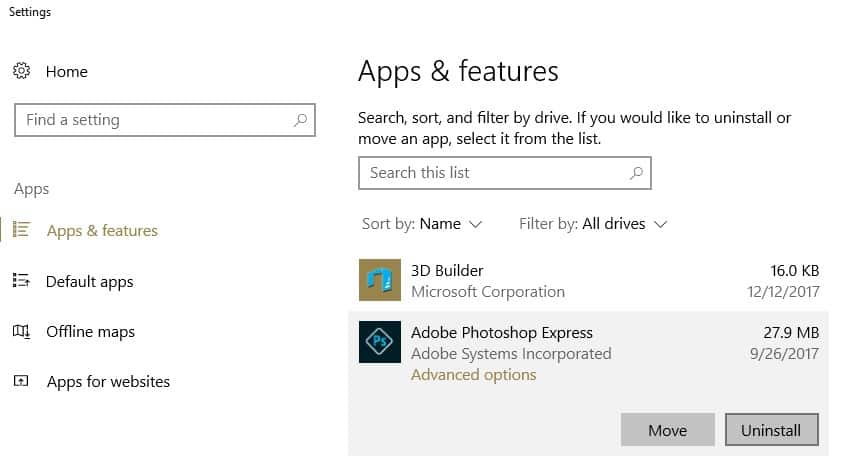Click the 9/26/2017 install date
The height and width of the screenshot is (460, 841).
pos(784,354)
